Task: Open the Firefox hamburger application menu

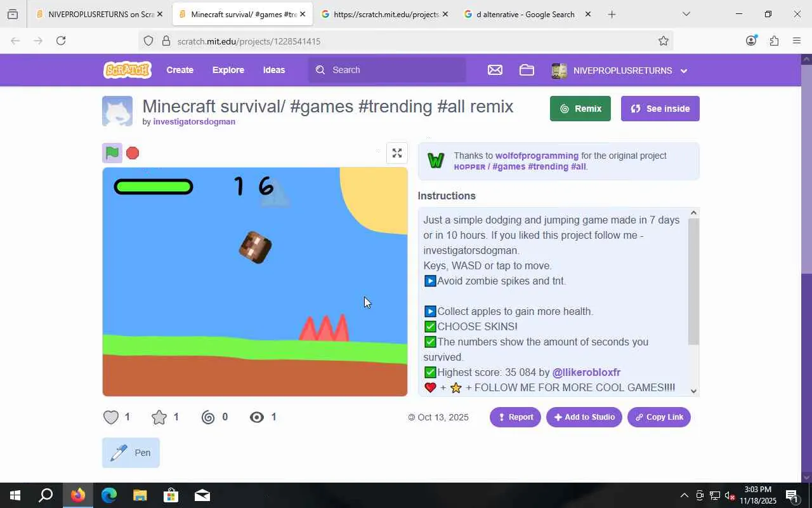Action: click(x=797, y=41)
